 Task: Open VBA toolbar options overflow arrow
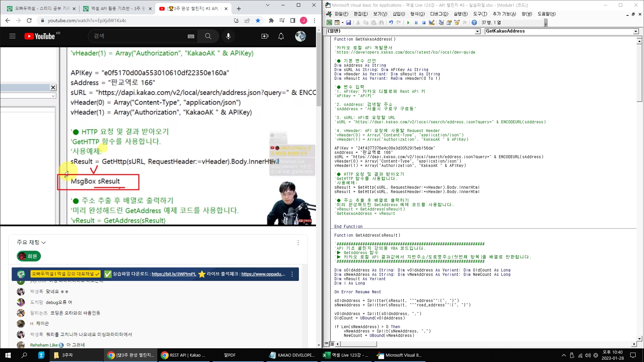coord(546,23)
